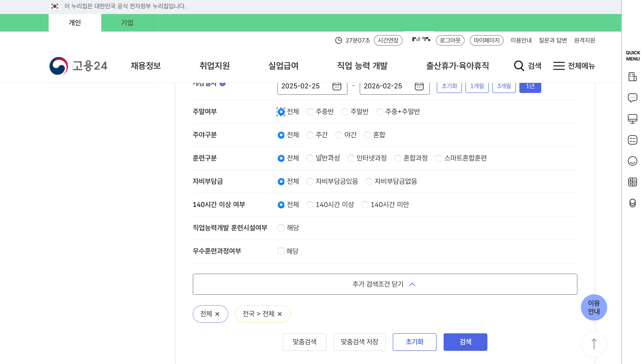This screenshot has width=644, height=364.
Task: Click the start date 2025-02-25 field
Action: click(303, 86)
